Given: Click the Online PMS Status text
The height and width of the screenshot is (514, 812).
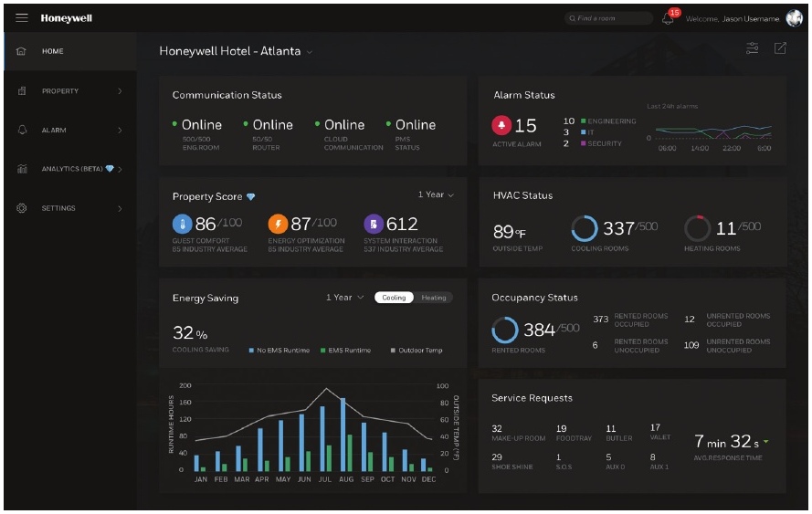Looking at the screenshot, I should [416, 125].
